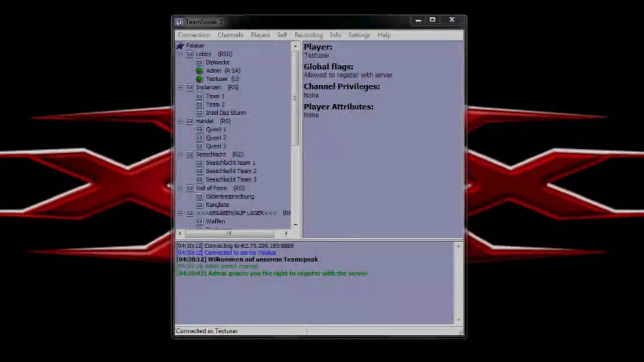Open the Self menu
This screenshot has height=362, width=644.
point(282,35)
